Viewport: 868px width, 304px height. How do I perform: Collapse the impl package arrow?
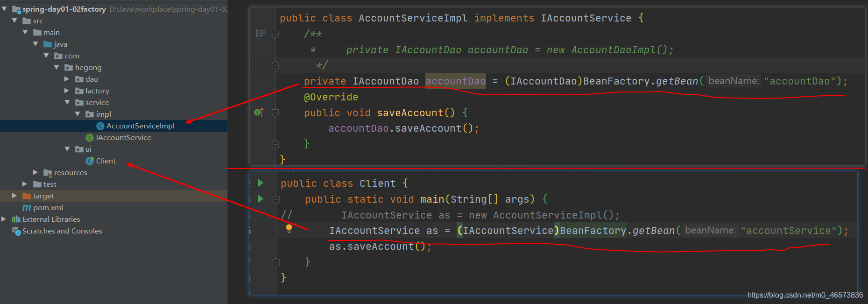tap(78, 114)
